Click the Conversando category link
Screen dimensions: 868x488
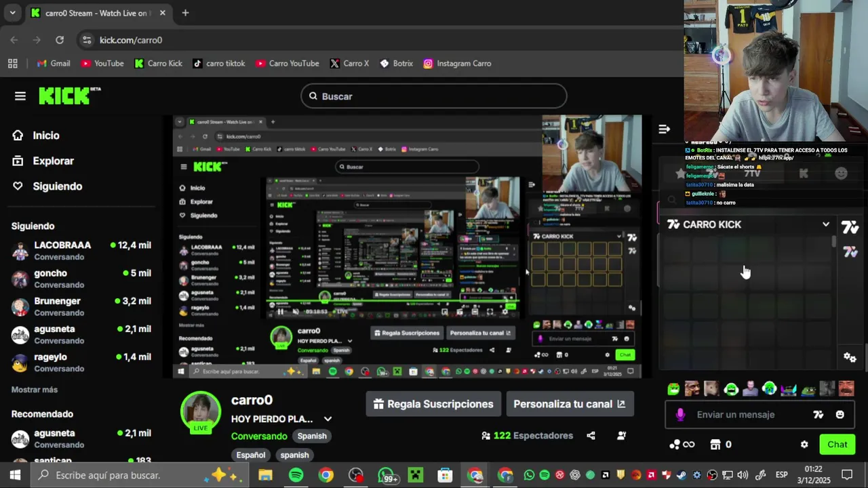tap(259, 436)
